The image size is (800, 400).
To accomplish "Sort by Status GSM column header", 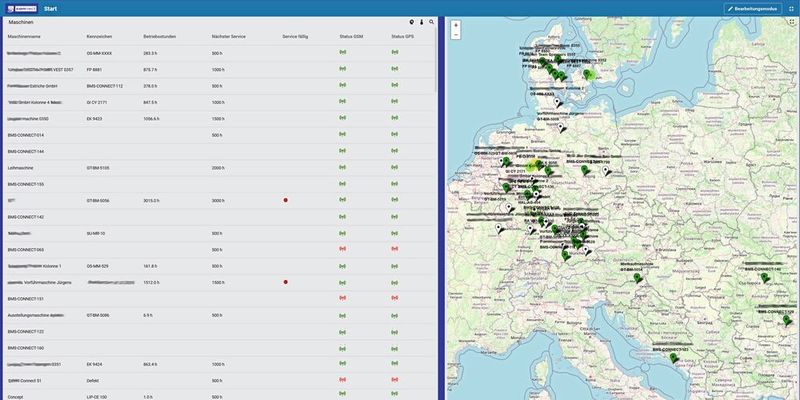I will click(x=351, y=37).
